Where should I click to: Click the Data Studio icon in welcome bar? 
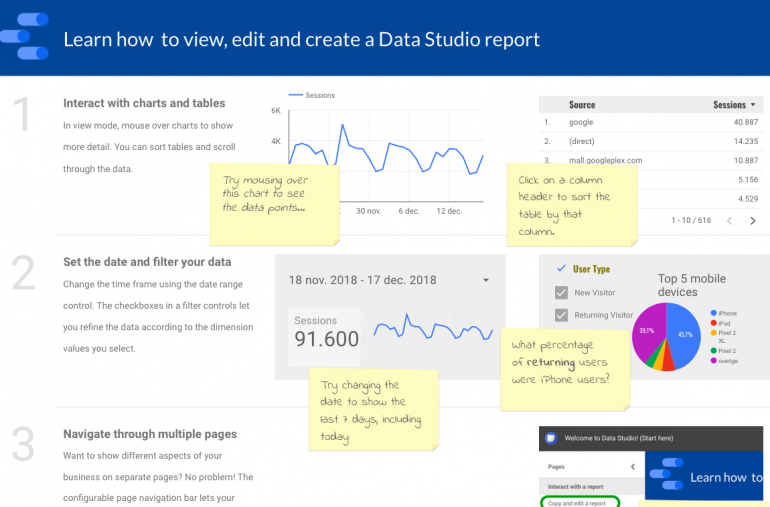click(x=551, y=438)
